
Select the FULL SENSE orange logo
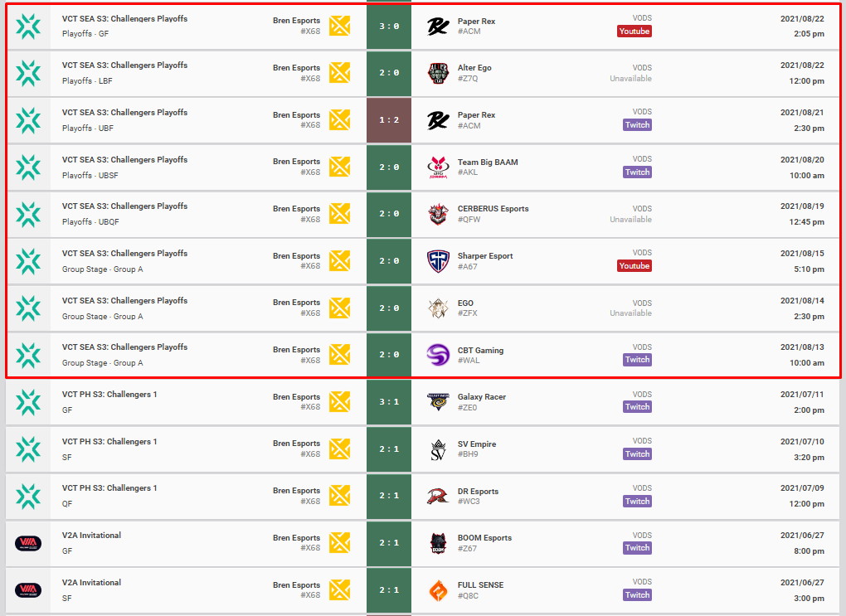tap(437, 589)
